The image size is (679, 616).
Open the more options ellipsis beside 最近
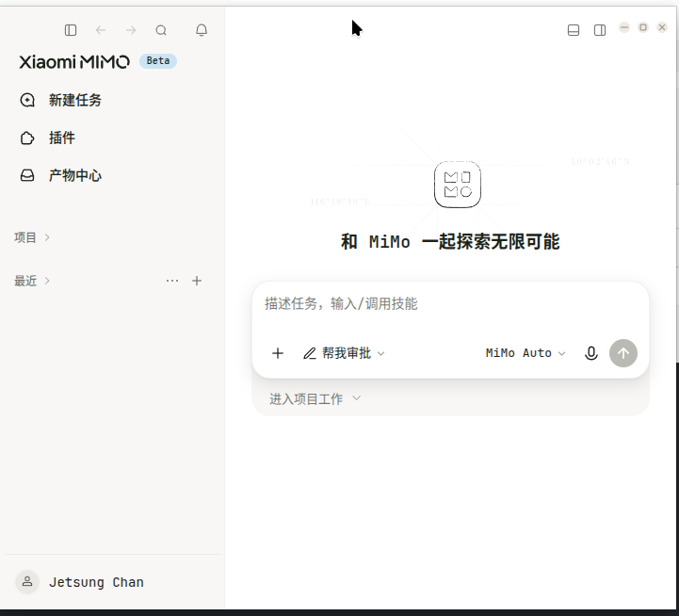tap(172, 281)
